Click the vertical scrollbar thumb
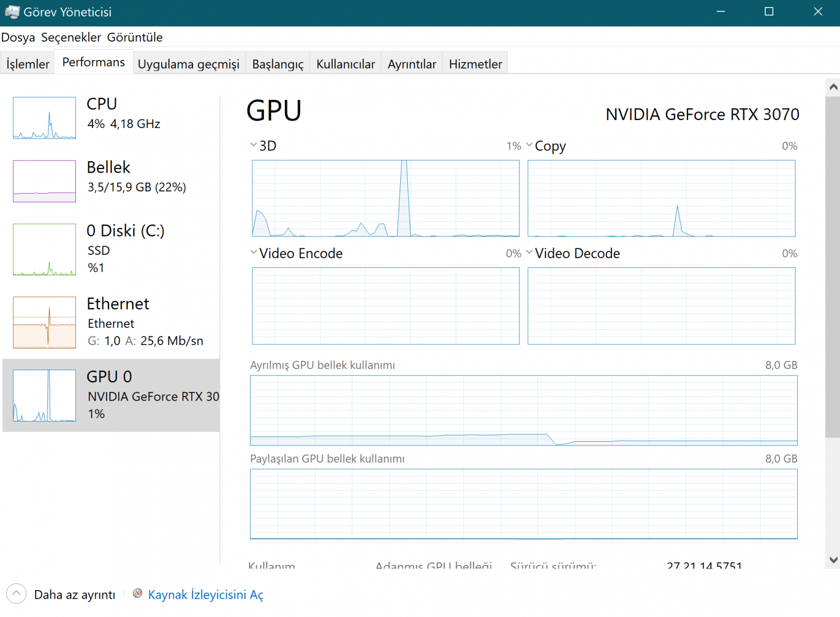 [x=833, y=267]
